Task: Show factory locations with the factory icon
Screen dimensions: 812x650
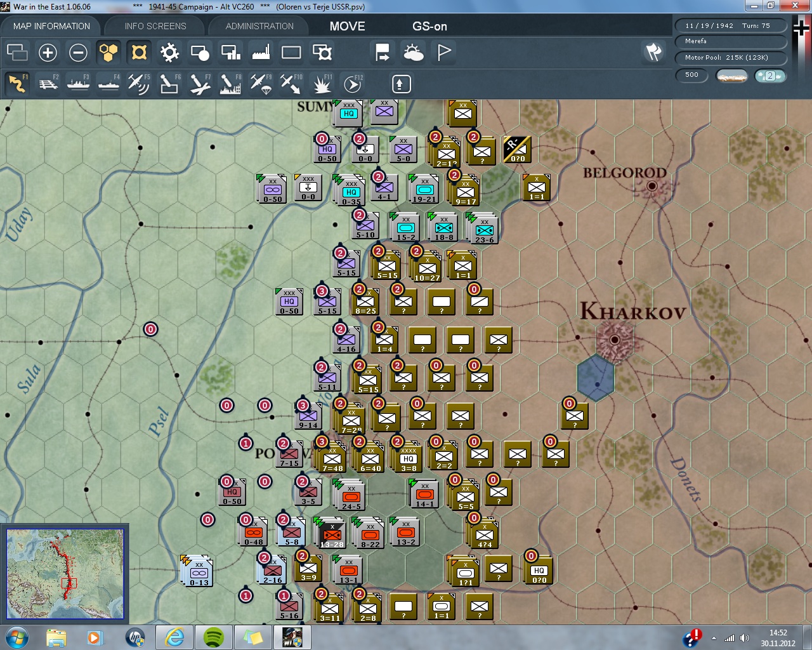Action: point(261,52)
